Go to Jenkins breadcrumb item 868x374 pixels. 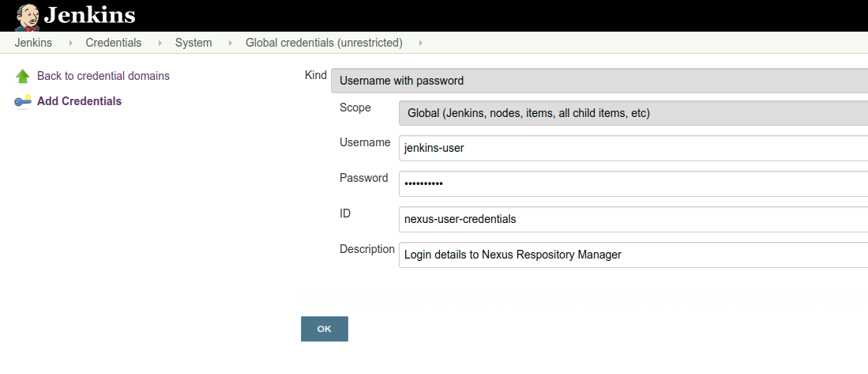point(33,43)
